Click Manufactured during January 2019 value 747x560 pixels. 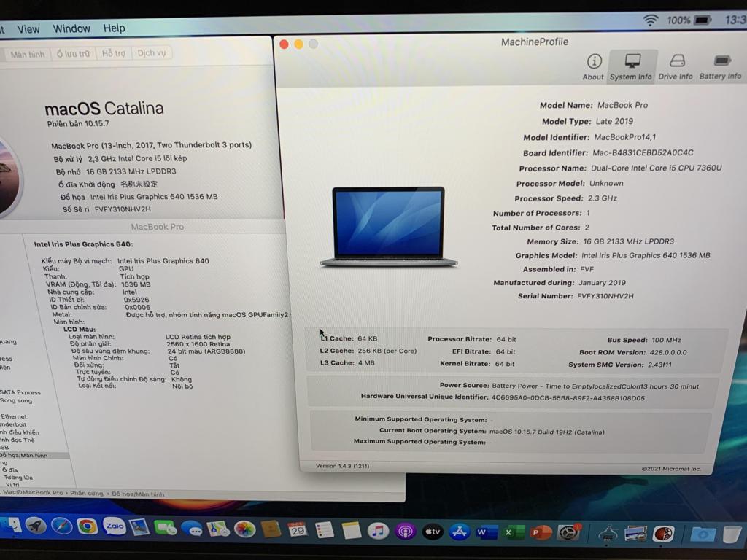click(602, 282)
